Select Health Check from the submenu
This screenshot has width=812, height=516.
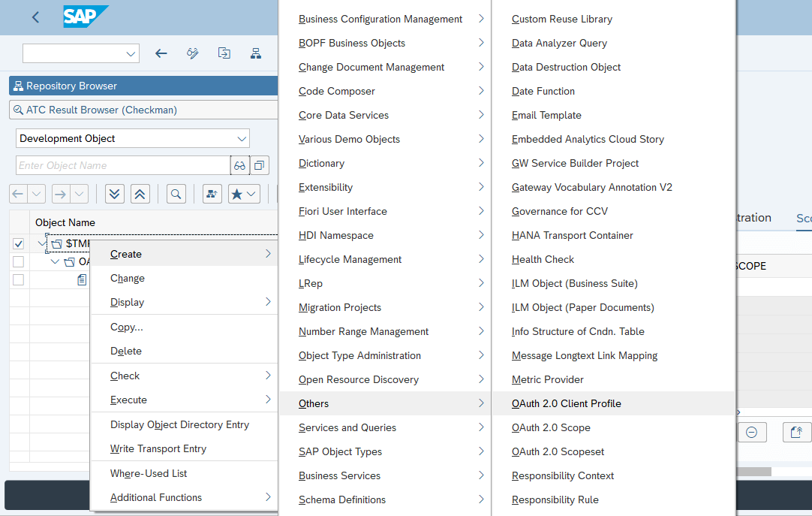(x=614, y=259)
